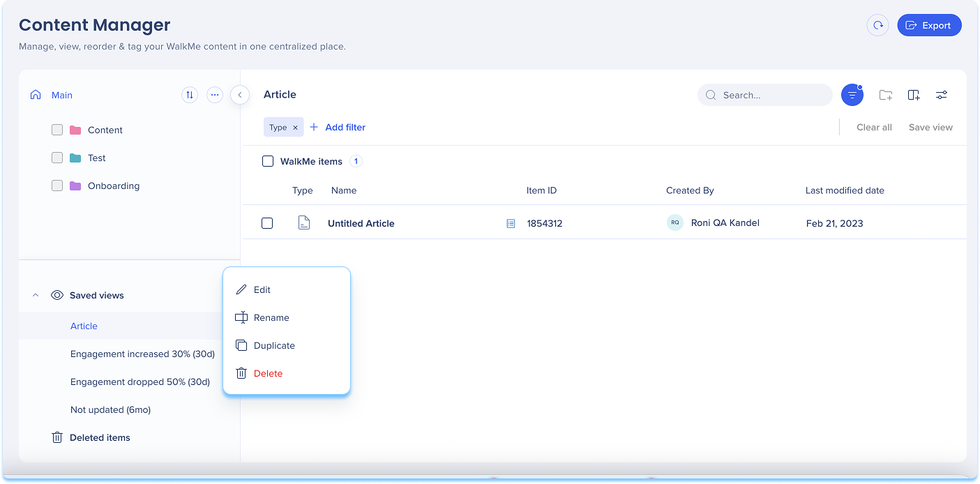The width and height of the screenshot is (980, 484).
Task: Open the Main home folder
Action: point(52,95)
